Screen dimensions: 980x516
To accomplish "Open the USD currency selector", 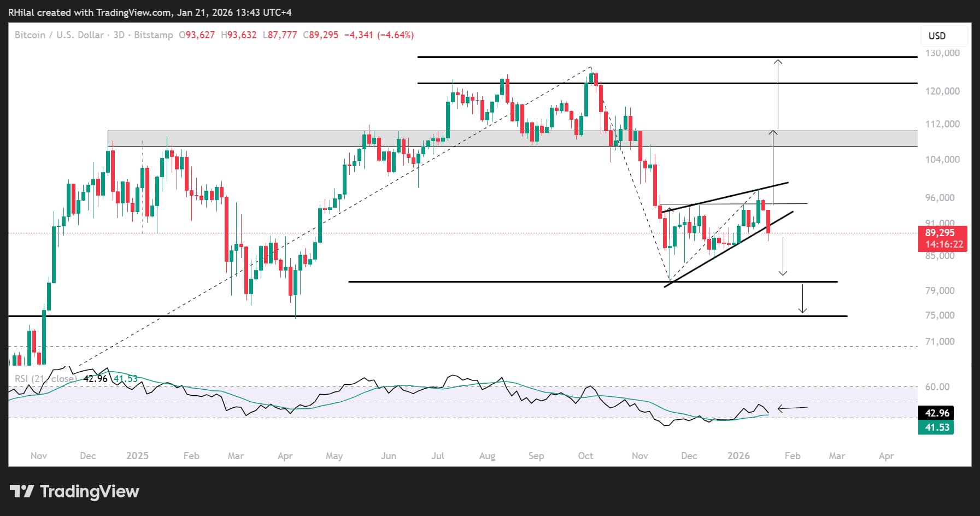I will [937, 36].
